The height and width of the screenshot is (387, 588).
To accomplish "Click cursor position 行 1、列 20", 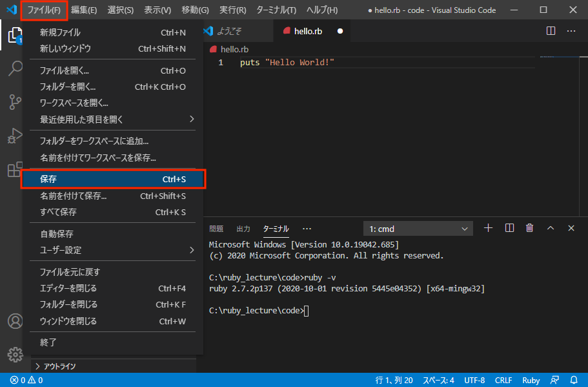I will (394, 380).
